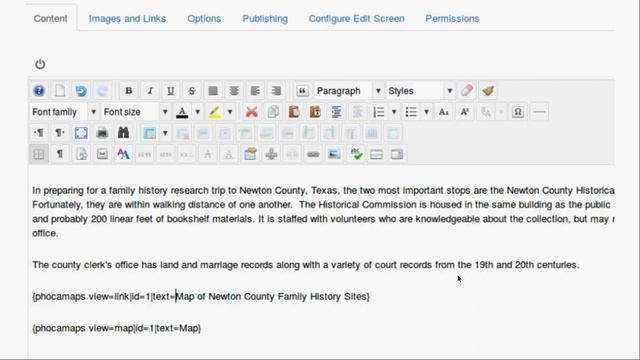This screenshot has height=360, width=640.
Task: Switch to the Content tab
Action: click(x=51, y=18)
